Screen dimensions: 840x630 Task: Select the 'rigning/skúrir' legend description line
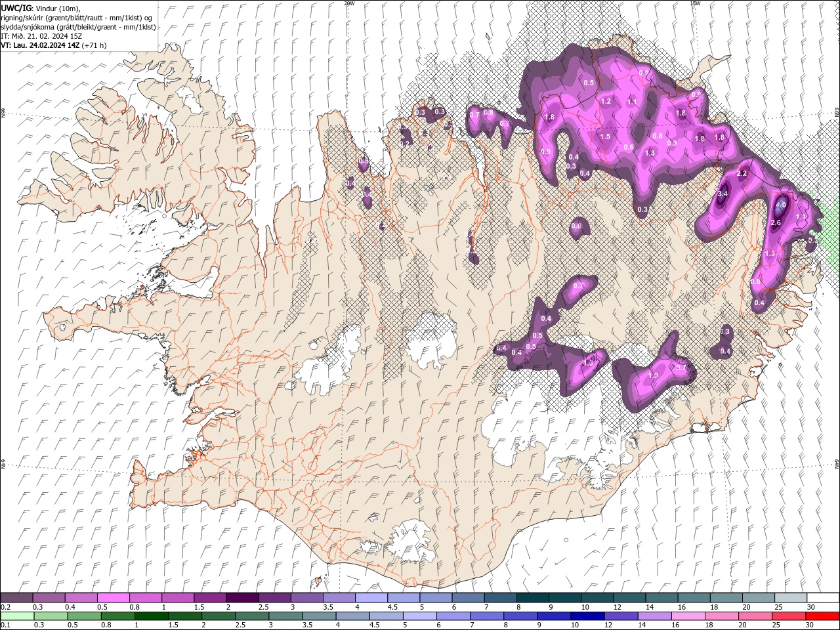tap(76, 18)
